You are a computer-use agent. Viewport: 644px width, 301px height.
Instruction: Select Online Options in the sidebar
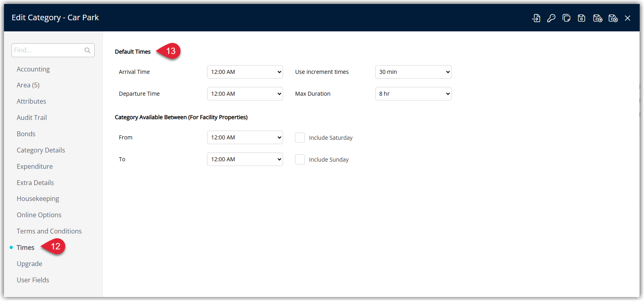click(x=39, y=215)
